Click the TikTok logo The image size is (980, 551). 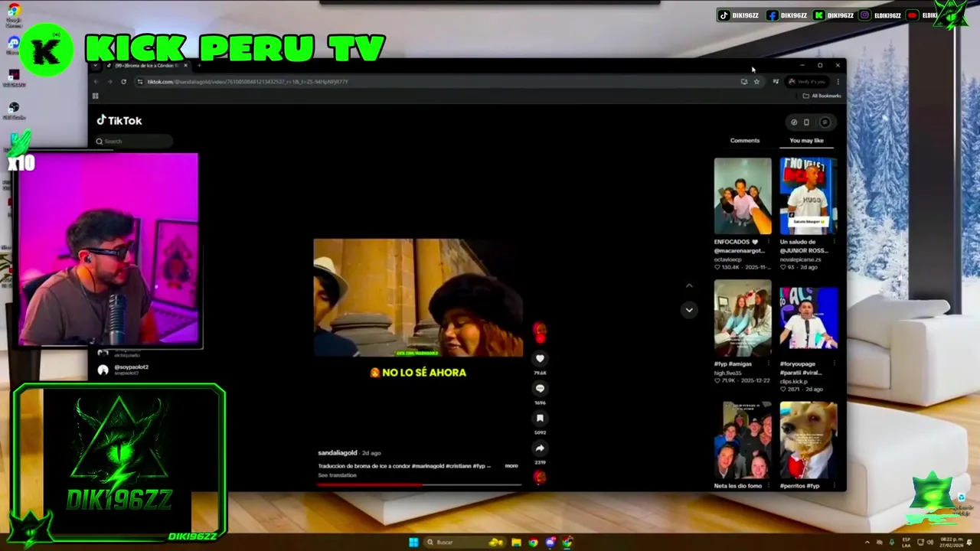[x=119, y=120]
